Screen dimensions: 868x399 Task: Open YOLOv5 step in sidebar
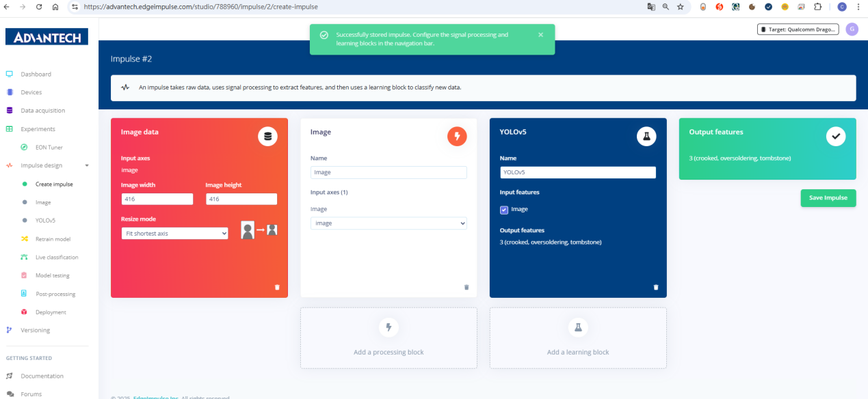(x=45, y=220)
